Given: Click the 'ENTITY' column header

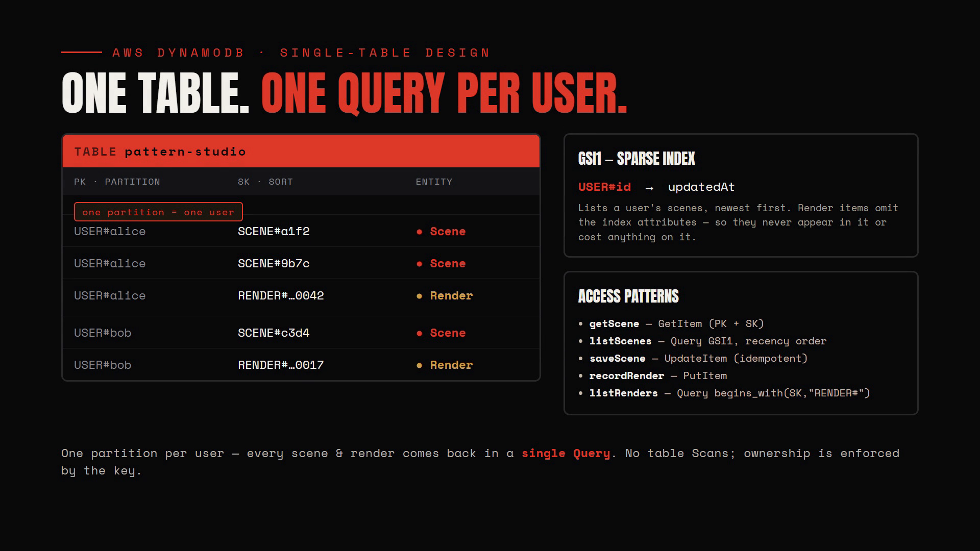Looking at the screenshot, I should click(434, 182).
